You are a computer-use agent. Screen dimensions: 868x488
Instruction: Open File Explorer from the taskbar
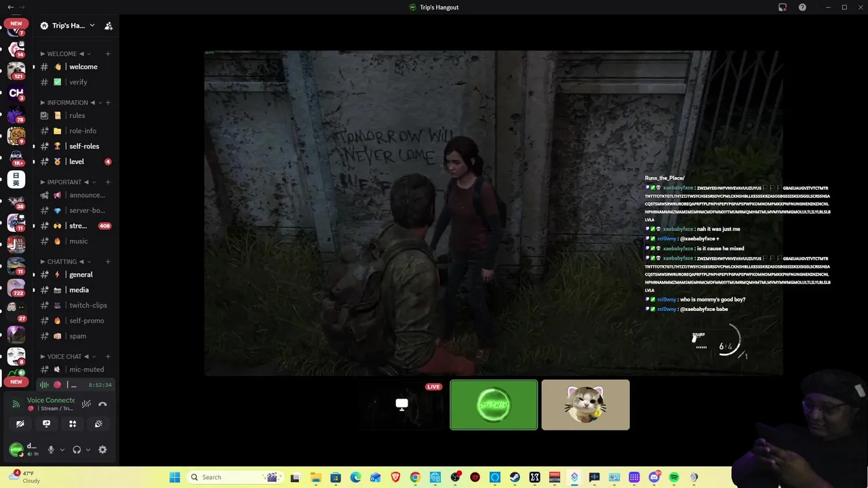[x=315, y=477]
